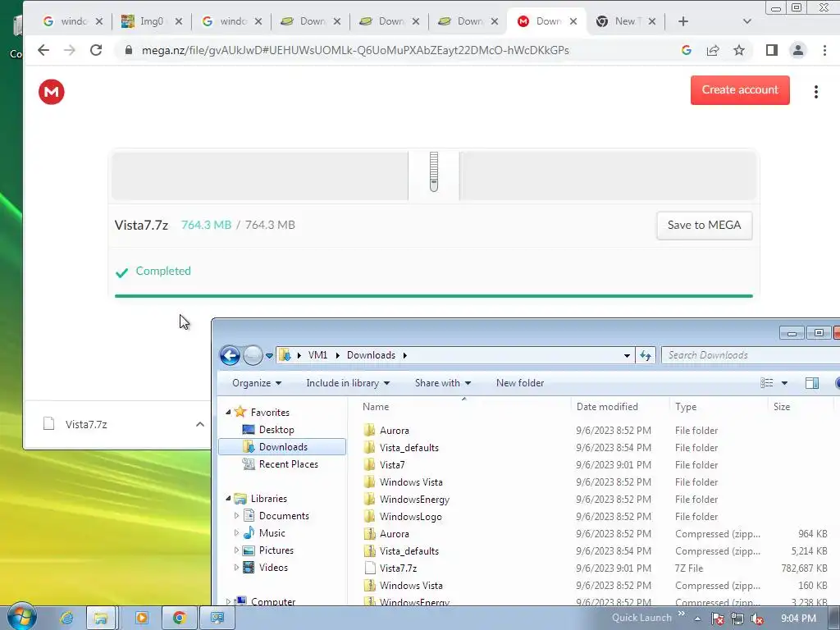The height and width of the screenshot is (630, 840).
Task: Click Chrome back arrow button
Action: tap(43, 50)
